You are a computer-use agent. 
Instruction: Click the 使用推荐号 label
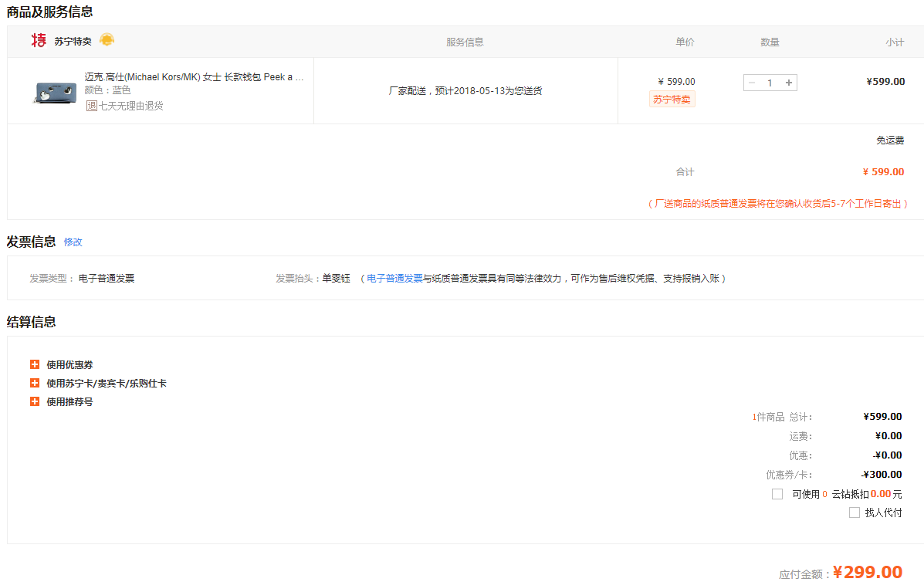(69, 401)
